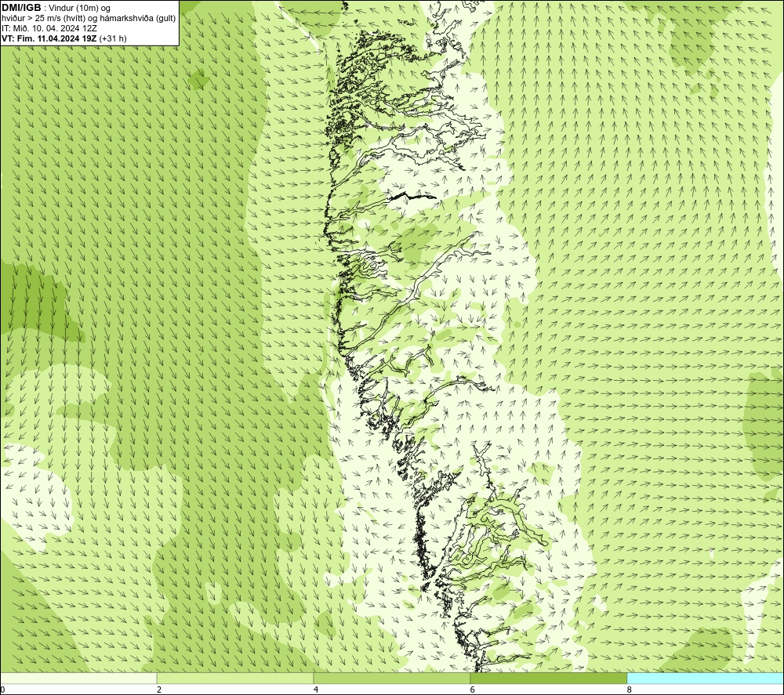This screenshot has height=695, width=784.
Task: Click the 'IT: Mið. 10. 04. 2024 12Z' line
Action: tap(49, 28)
